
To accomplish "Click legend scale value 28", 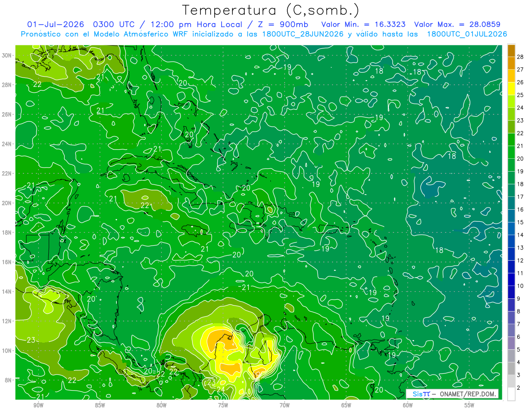I will (x=520, y=56).
